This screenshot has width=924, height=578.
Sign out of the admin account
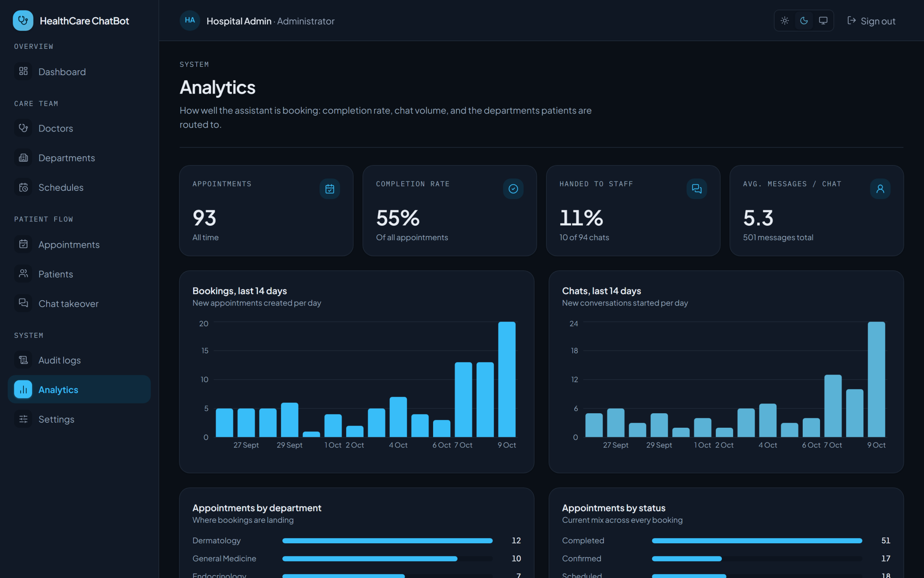[x=872, y=21]
